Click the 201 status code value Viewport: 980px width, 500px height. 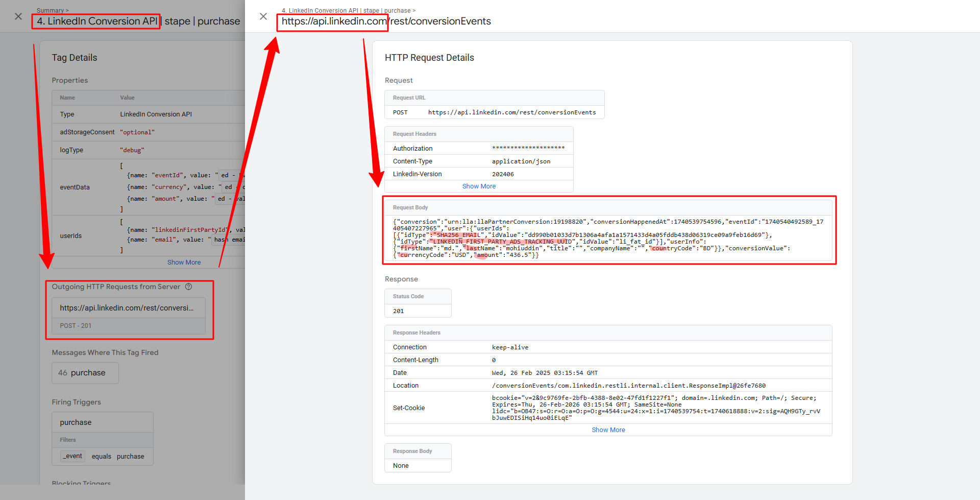tap(399, 311)
